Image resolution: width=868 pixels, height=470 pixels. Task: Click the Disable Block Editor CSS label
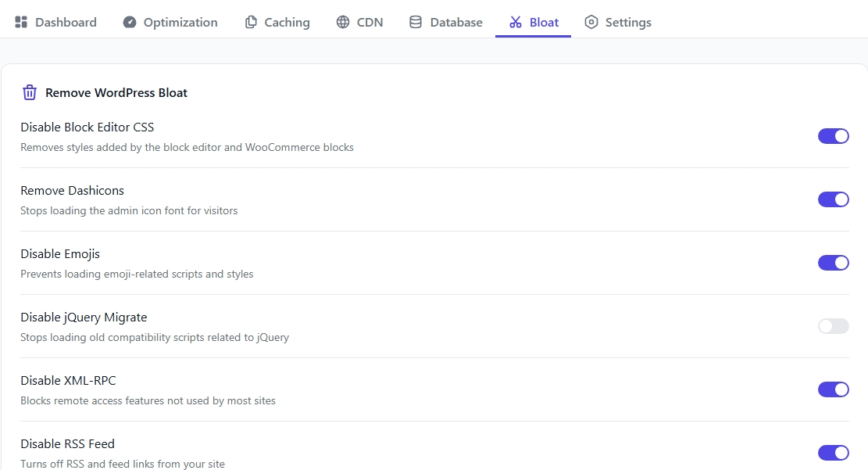(88, 127)
